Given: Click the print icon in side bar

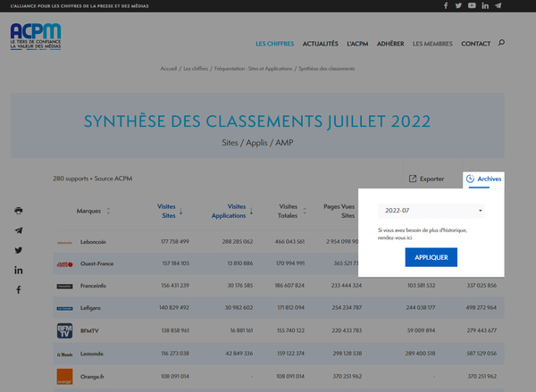Looking at the screenshot, I should pos(19,210).
